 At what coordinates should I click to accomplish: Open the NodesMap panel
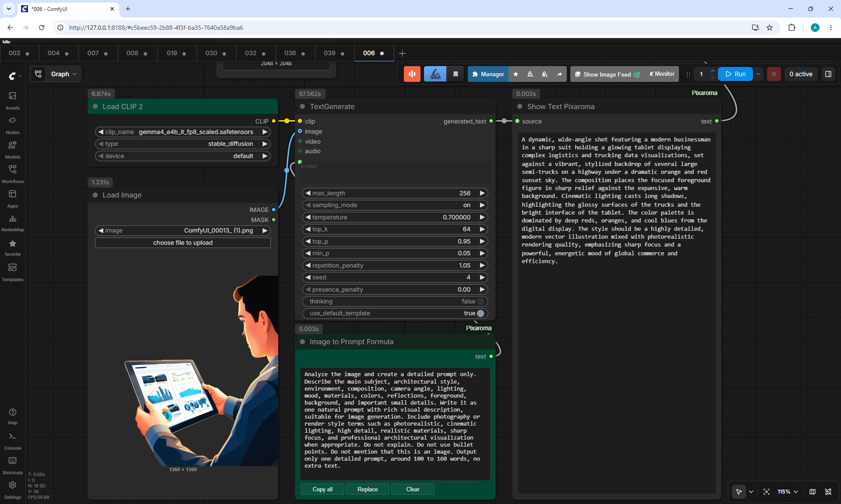pyautogui.click(x=13, y=223)
